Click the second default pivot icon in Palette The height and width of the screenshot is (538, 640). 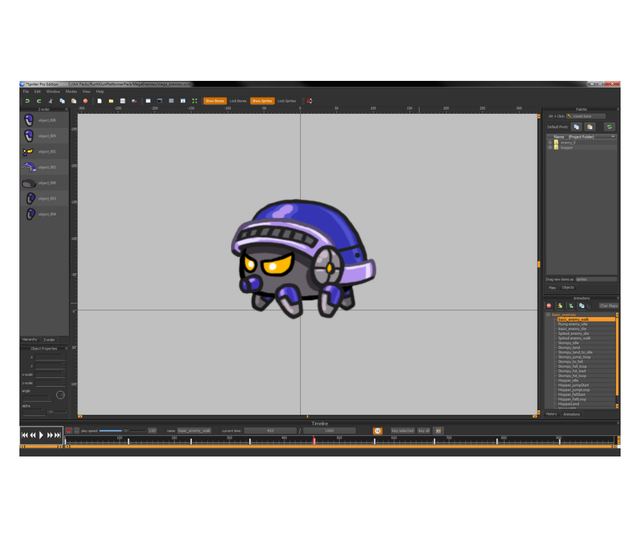[589, 127]
